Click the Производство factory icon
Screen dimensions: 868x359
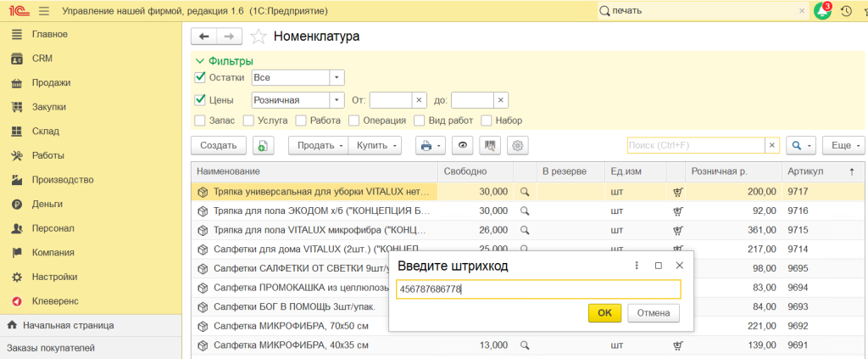point(17,180)
